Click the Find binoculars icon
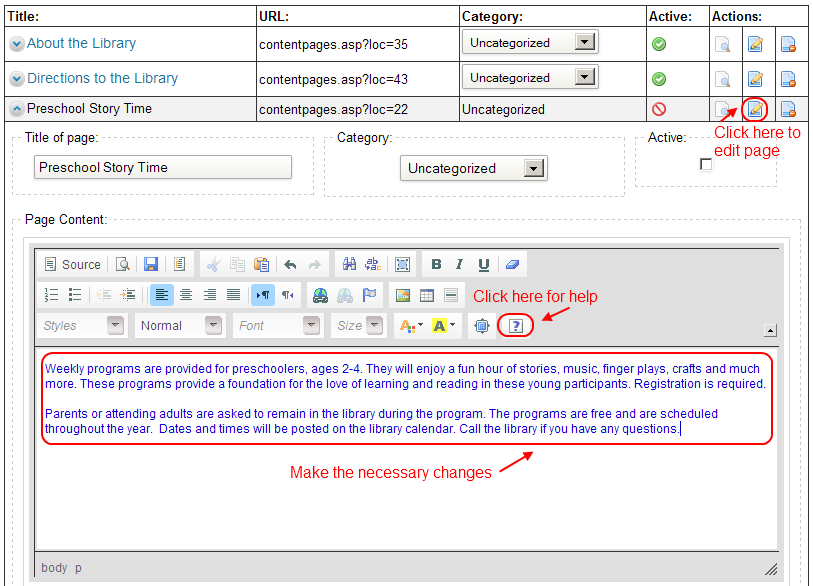This screenshot has height=586, width=813. pyautogui.click(x=349, y=264)
